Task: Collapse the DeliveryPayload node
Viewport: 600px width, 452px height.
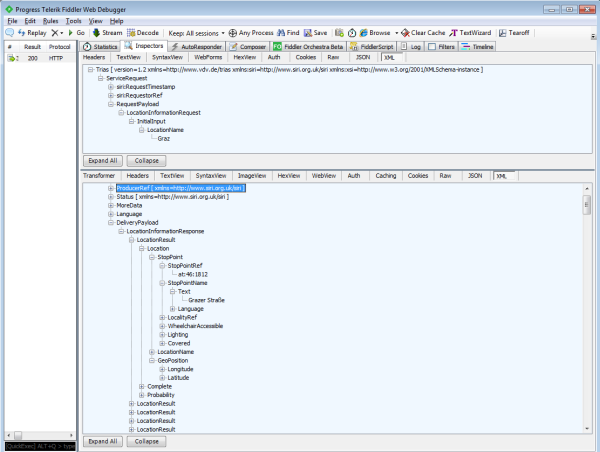Action: click(x=111, y=223)
